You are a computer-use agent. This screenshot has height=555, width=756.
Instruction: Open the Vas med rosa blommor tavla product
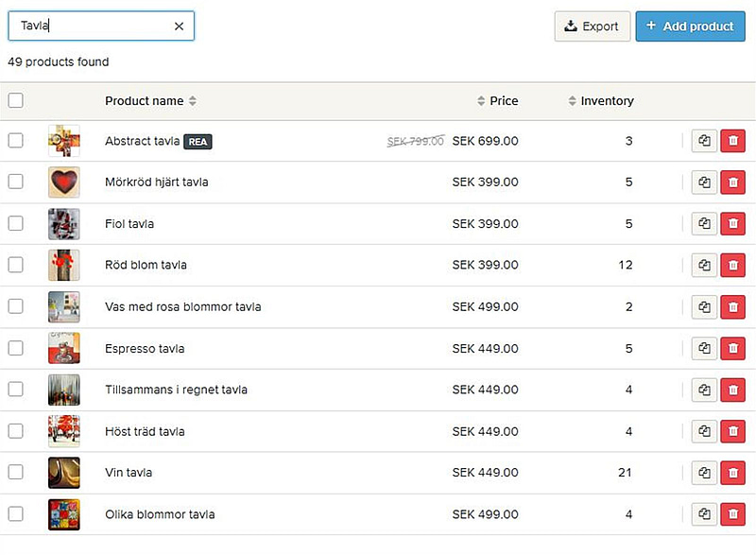(182, 307)
